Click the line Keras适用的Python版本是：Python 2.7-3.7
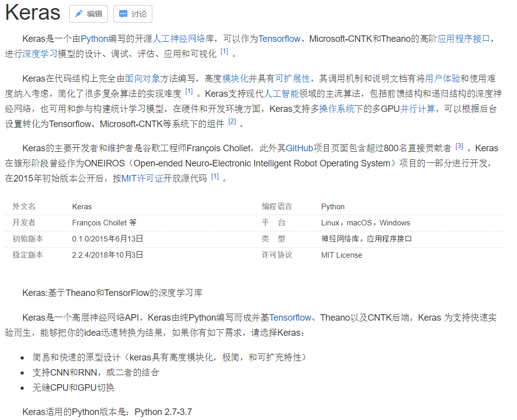The width and height of the screenshot is (517, 420). tap(107, 412)
